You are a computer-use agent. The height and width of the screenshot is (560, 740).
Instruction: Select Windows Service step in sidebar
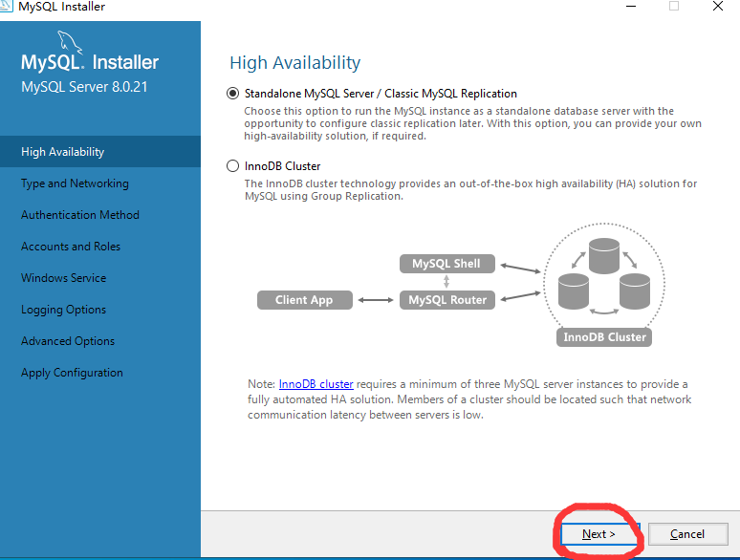point(63,278)
